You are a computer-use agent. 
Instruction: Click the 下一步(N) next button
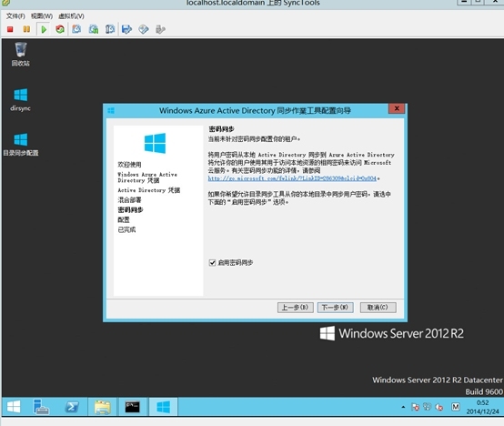point(335,308)
